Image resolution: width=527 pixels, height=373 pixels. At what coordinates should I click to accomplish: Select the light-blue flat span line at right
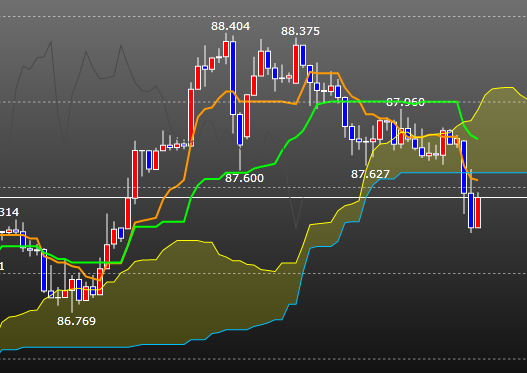point(464,172)
